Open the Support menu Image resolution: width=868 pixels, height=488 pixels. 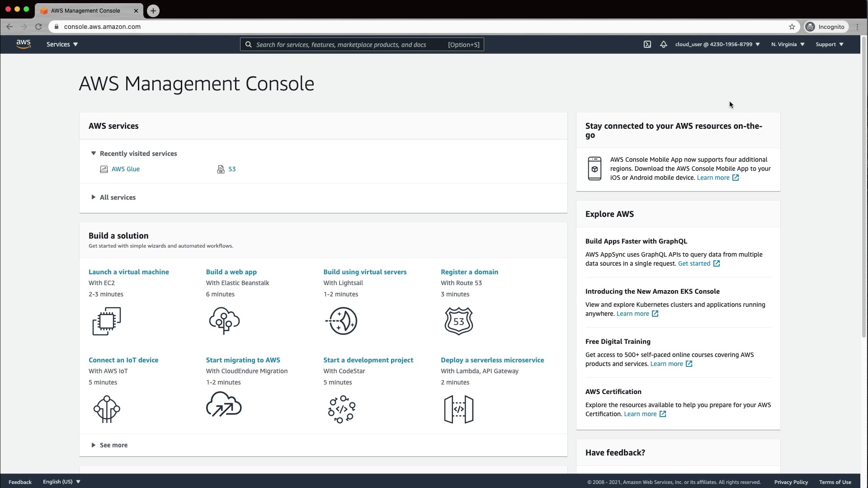pos(829,44)
